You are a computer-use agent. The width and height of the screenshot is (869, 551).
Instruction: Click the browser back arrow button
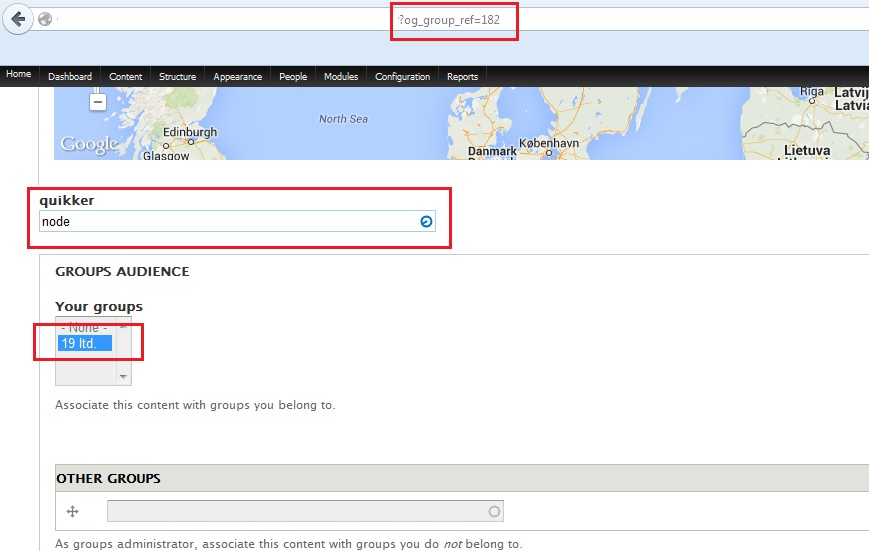tap(17, 19)
